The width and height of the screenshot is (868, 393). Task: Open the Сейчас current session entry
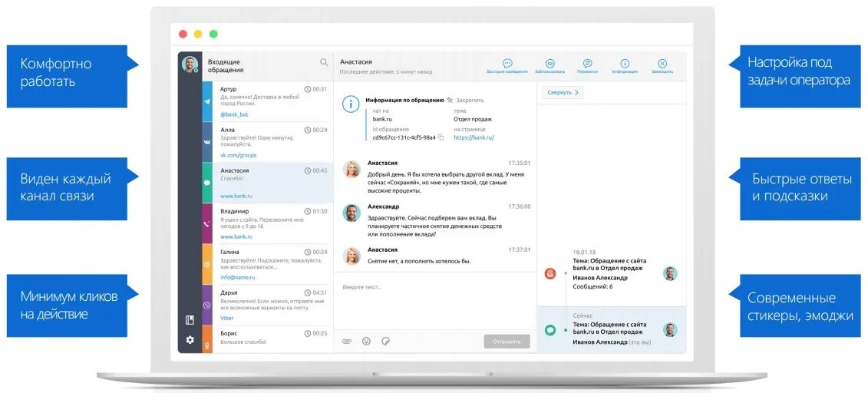point(611,330)
